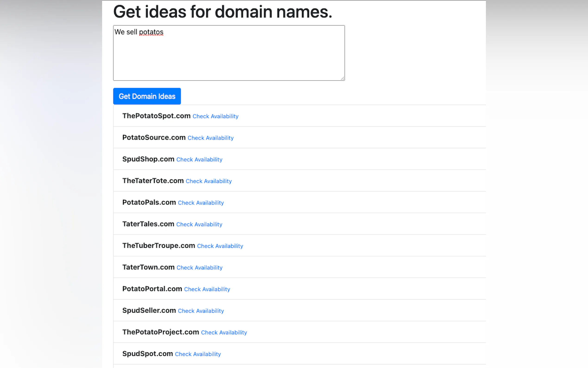Viewport: 588px width, 368px height.
Task: Check availability for SpudShop.com
Action: coord(199,160)
